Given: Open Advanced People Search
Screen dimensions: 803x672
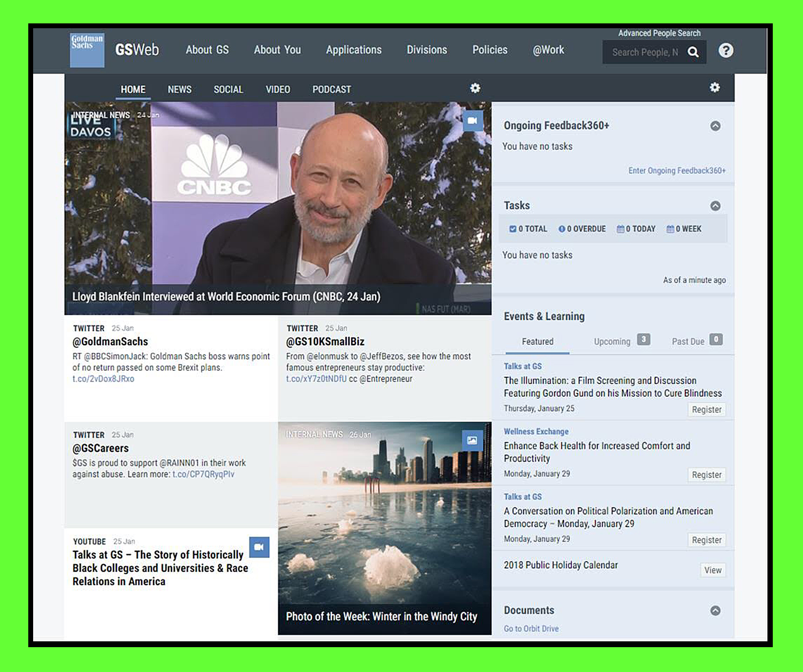Looking at the screenshot, I should click(659, 33).
